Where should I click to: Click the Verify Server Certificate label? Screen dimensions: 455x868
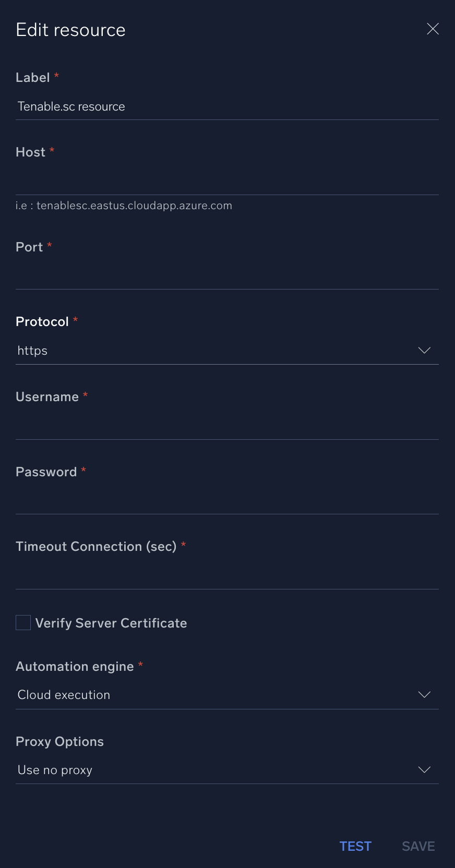click(x=111, y=622)
